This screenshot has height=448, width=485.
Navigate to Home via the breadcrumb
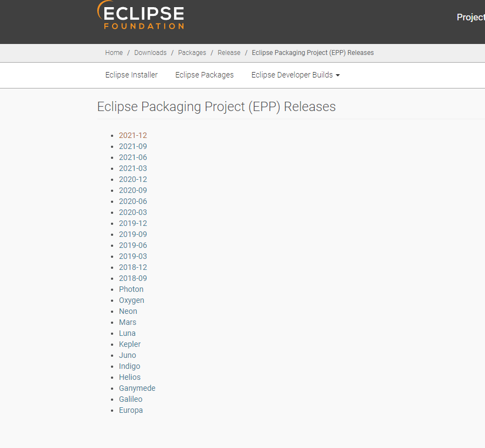point(114,52)
